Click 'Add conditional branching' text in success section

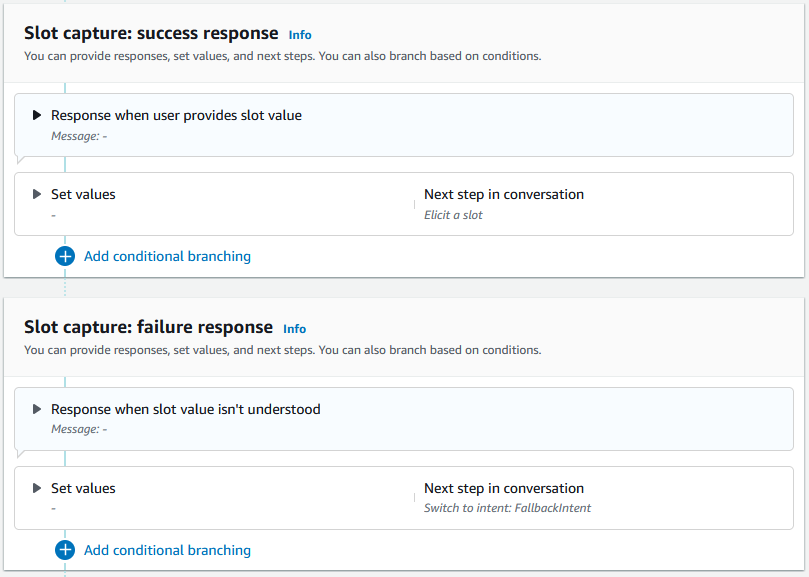pos(167,256)
